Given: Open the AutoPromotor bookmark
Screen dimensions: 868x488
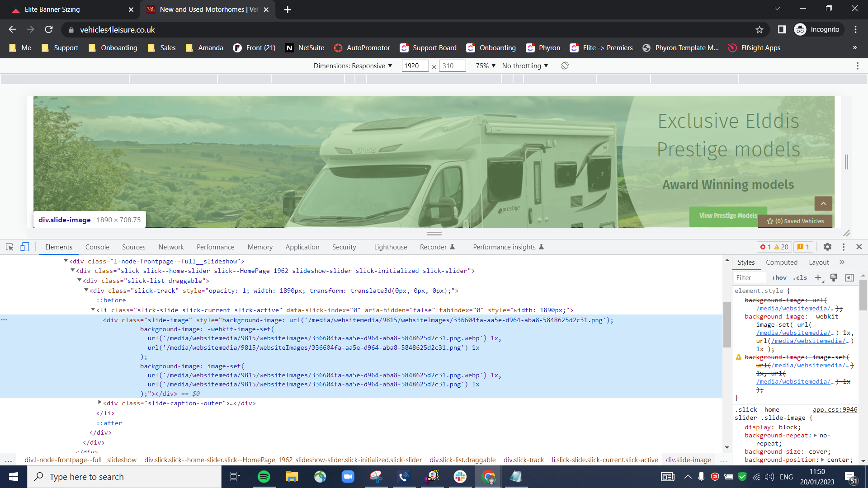Looking at the screenshot, I should click(362, 48).
